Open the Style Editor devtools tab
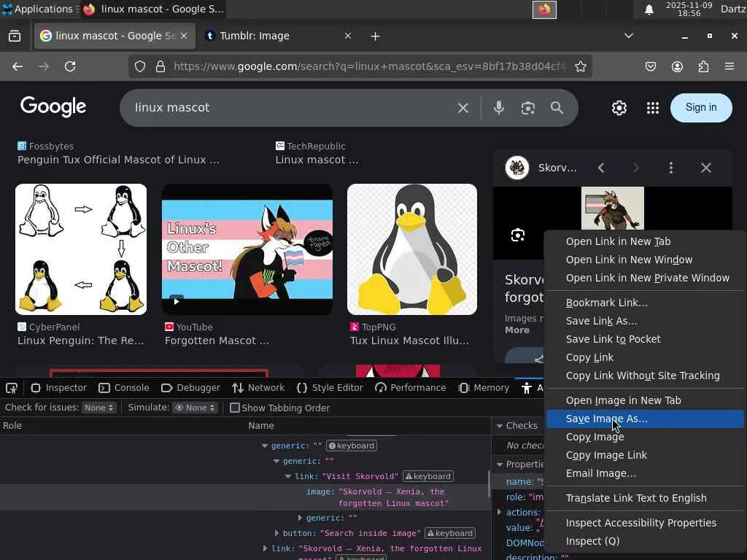747x560 pixels. tap(330, 388)
